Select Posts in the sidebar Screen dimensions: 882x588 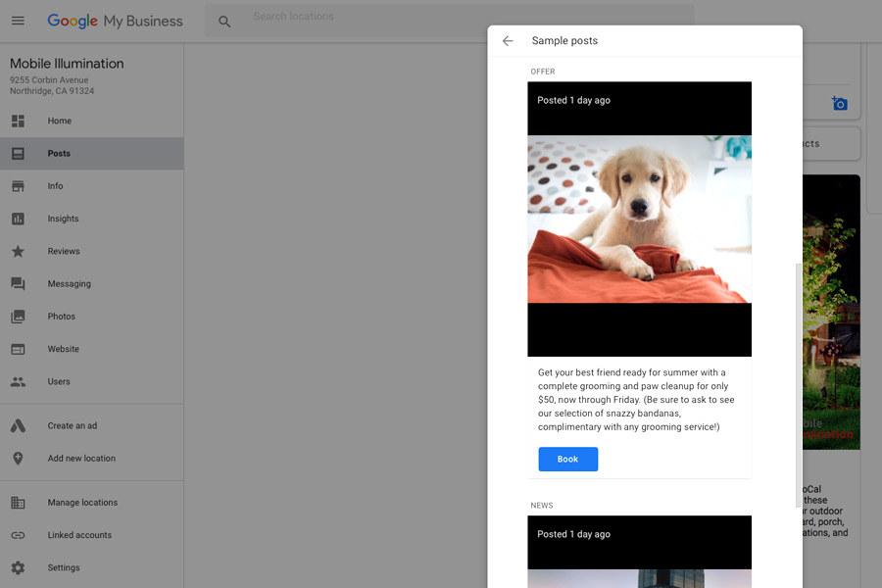[59, 154]
